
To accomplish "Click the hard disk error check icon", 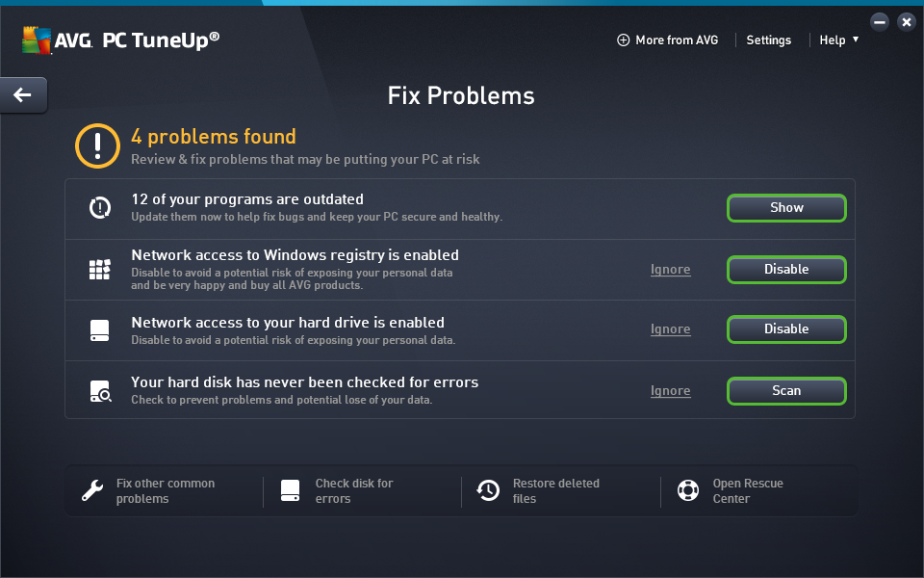I will click(100, 391).
